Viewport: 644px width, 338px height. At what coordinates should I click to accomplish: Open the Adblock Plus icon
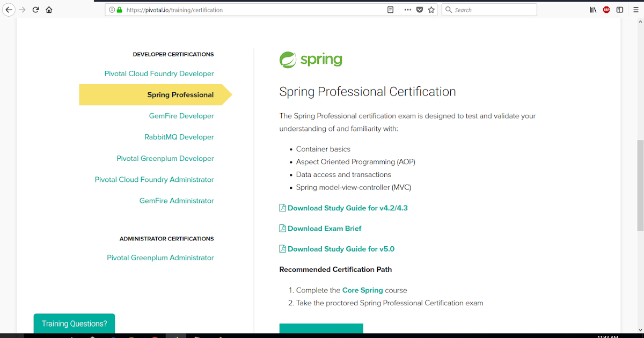click(x=606, y=9)
